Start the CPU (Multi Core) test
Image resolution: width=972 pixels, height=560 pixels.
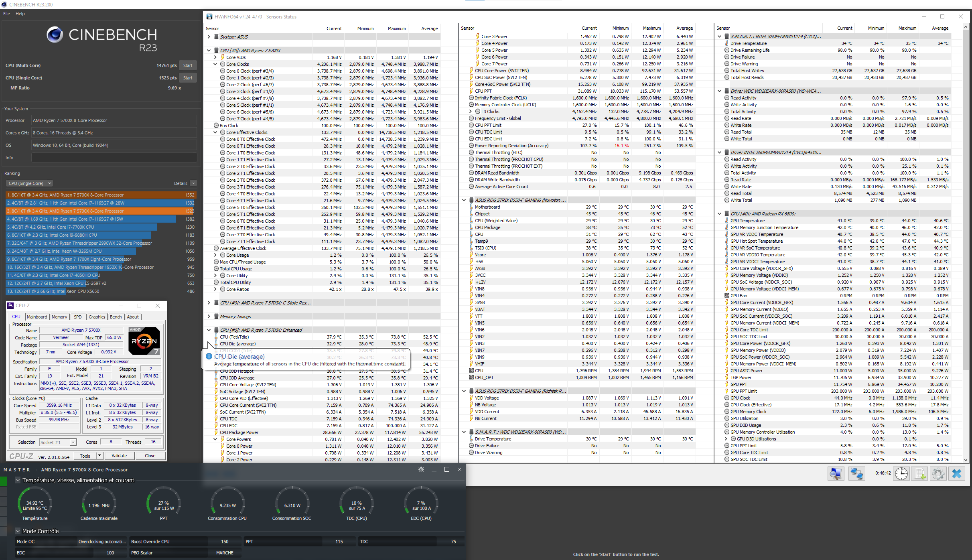(x=188, y=65)
